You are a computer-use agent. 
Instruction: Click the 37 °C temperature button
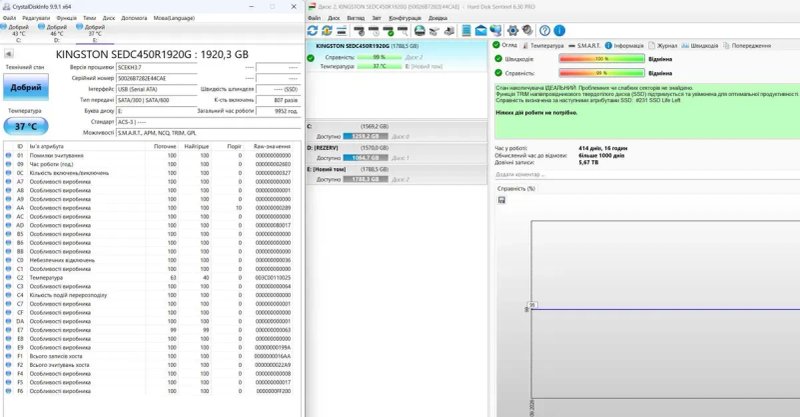26,126
